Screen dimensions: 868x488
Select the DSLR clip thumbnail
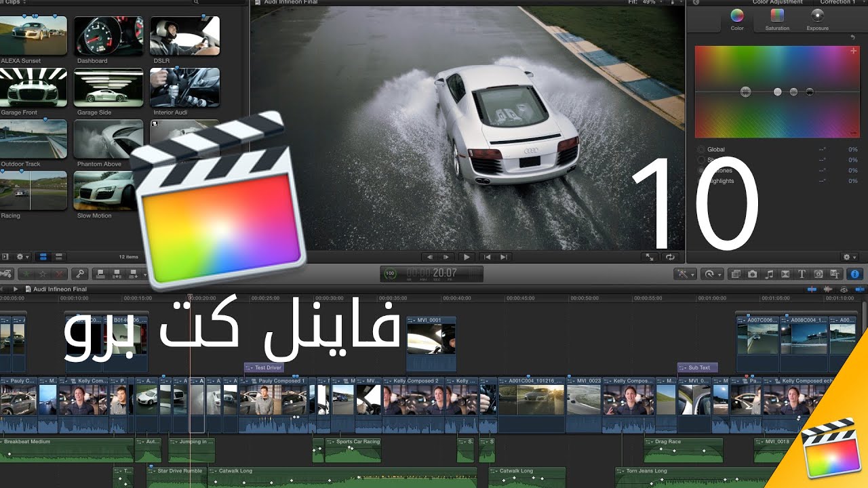click(x=184, y=35)
